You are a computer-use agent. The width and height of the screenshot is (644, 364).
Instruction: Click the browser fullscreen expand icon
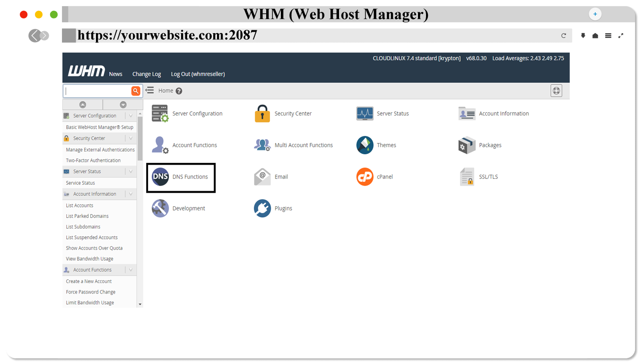pyautogui.click(x=621, y=36)
